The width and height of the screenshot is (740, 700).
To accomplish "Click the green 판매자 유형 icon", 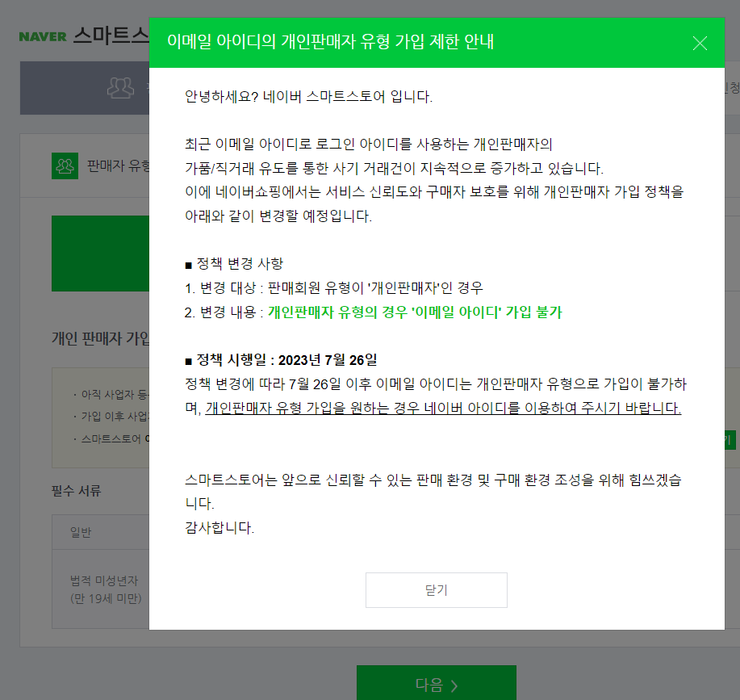I will point(65,166).
